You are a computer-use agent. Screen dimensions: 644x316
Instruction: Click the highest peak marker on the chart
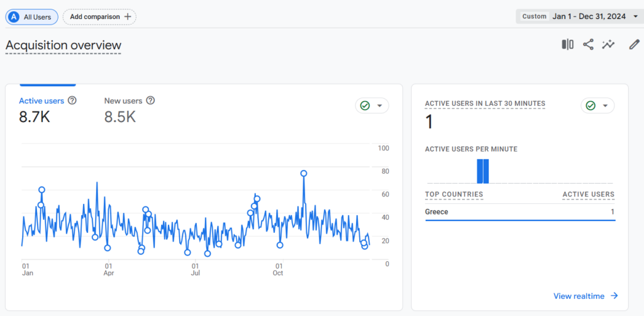[304, 173]
